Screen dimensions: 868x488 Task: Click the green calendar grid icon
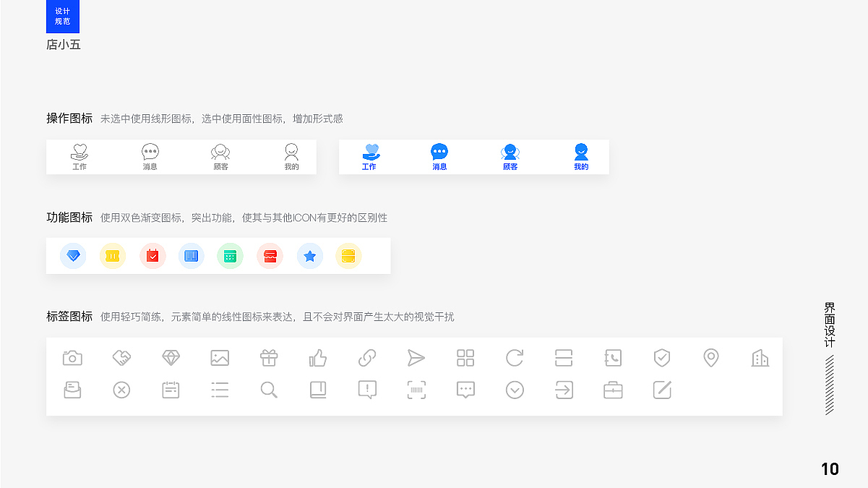(230, 256)
